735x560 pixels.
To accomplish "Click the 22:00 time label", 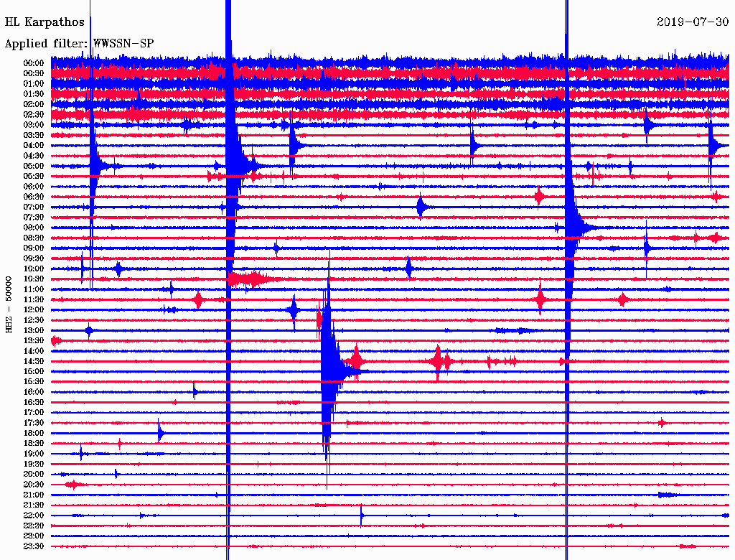I will click(x=34, y=515).
